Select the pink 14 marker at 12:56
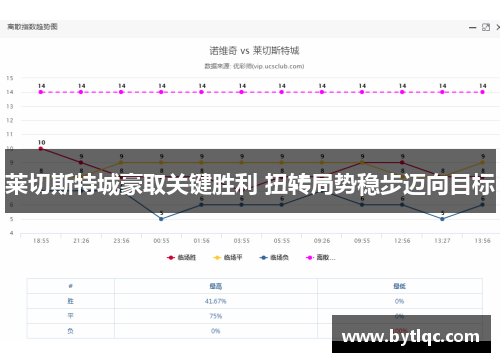500x362 pixels. (402, 92)
